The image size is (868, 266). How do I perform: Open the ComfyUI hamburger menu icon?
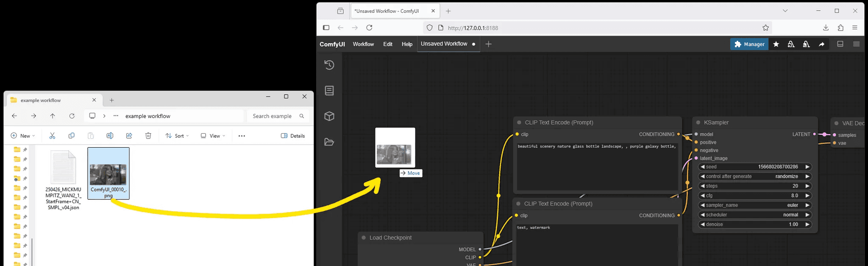[856, 44]
